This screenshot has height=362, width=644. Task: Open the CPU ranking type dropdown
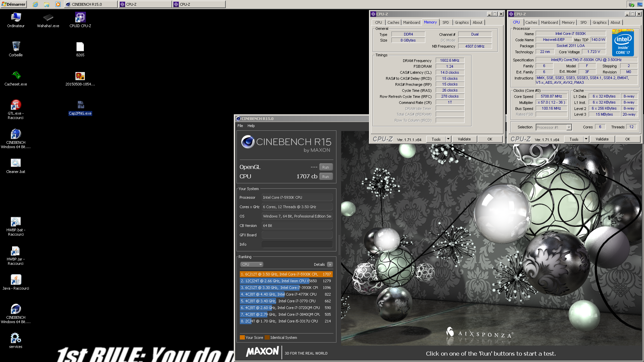252,264
